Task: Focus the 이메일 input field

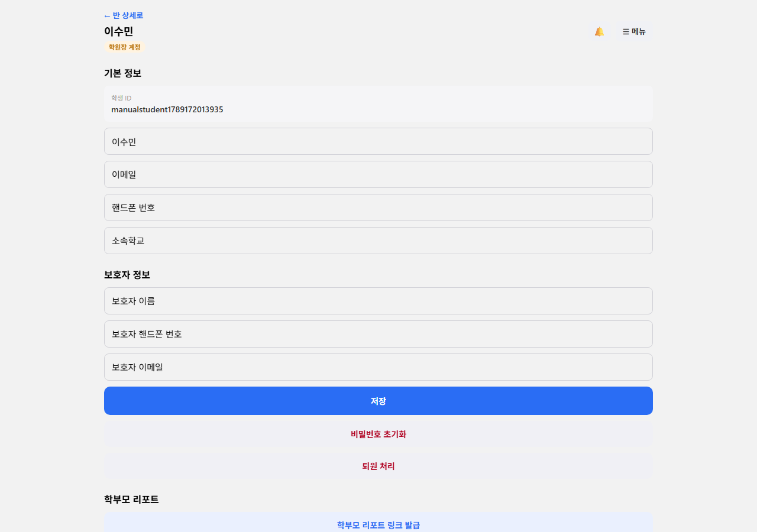Action: (378, 174)
